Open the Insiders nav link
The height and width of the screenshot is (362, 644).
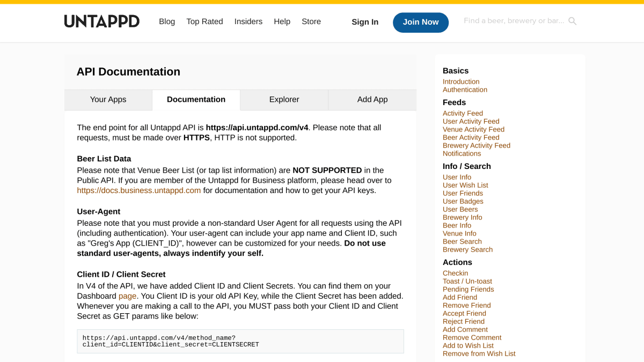[248, 21]
